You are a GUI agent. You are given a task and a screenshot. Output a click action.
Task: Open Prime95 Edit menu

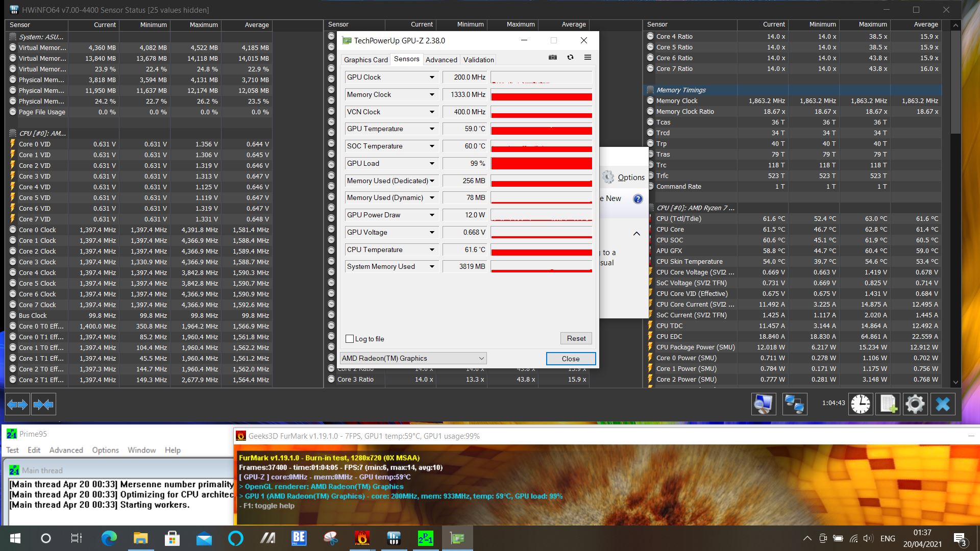[x=34, y=450]
